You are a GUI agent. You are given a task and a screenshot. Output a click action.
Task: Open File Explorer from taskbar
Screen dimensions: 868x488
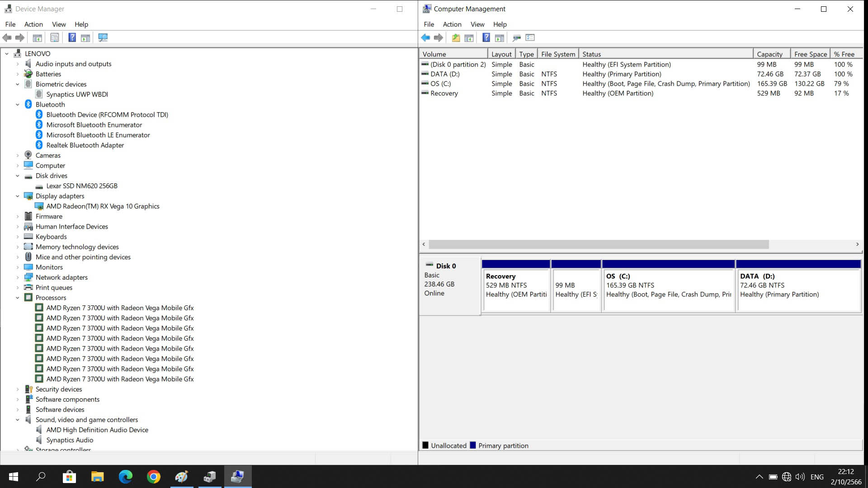[x=97, y=477]
